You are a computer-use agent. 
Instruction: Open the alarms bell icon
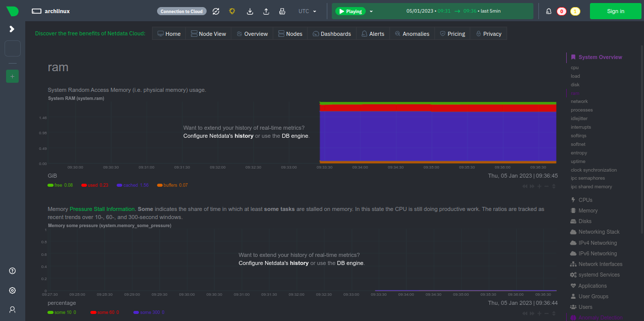549,11
